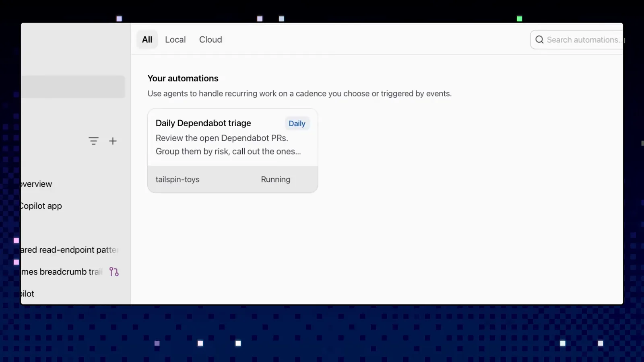Viewport: 644px width, 362px height.
Task: Click the tailspin-toys repository label
Action: pos(178,179)
